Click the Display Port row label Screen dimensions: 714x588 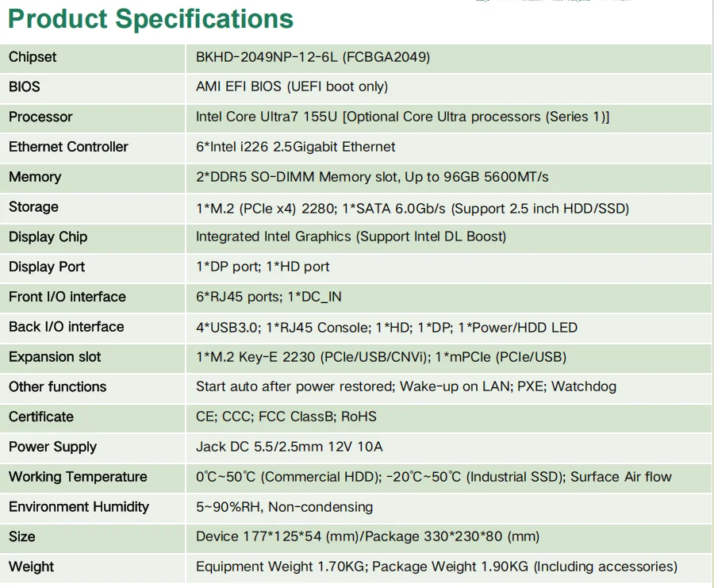click(47, 267)
